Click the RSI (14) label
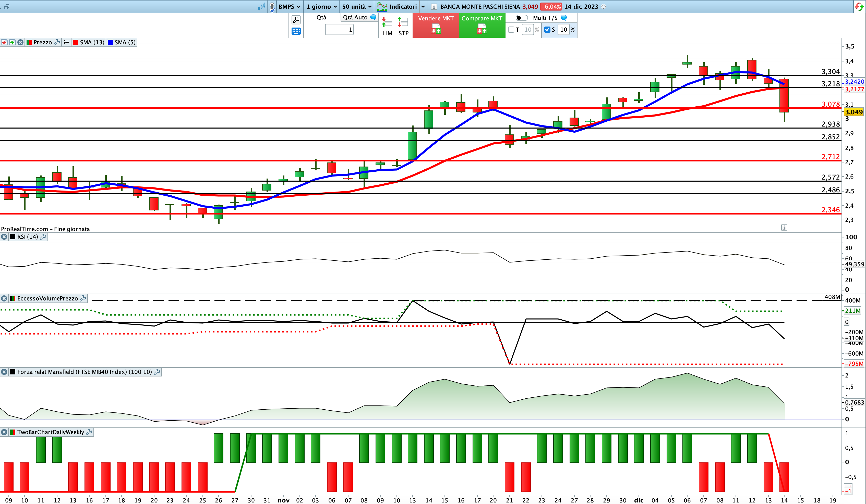The height and width of the screenshot is (504, 866). coord(28,236)
